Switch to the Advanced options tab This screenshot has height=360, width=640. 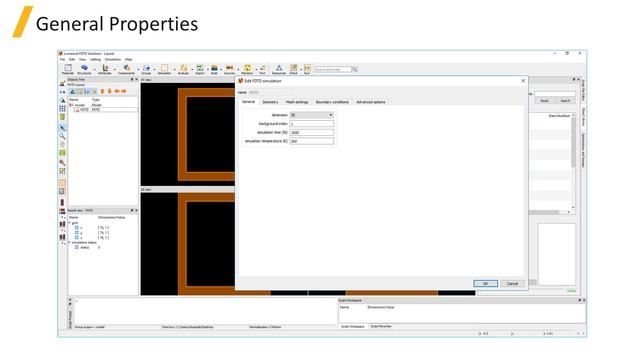(371, 102)
